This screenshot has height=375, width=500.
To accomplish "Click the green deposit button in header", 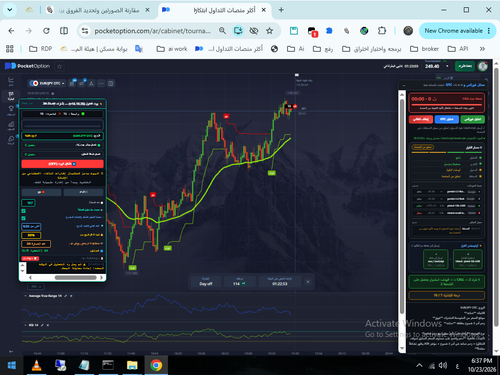I will pyautogui.click(x=465, y=66).
